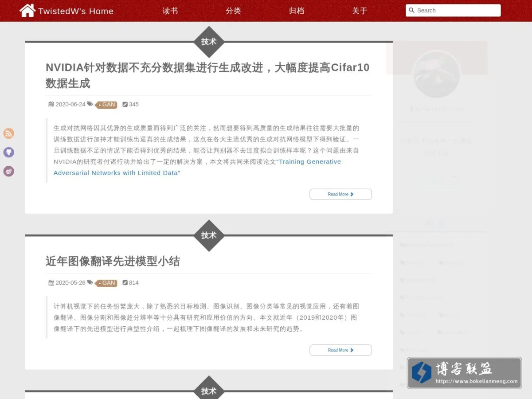Click the view count 814

(x=134, y=283)
